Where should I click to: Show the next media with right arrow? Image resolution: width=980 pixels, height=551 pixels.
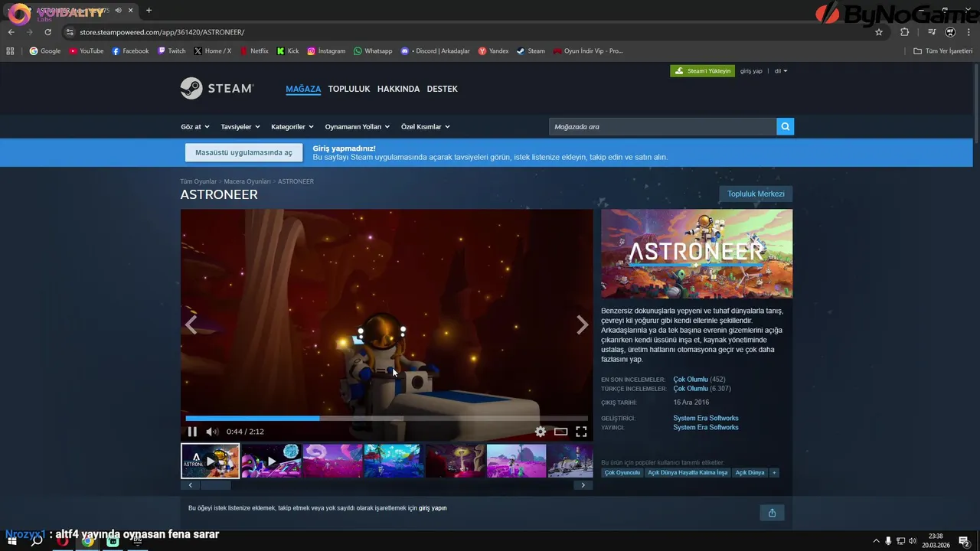pyautogui.click(x=582, y=325)
